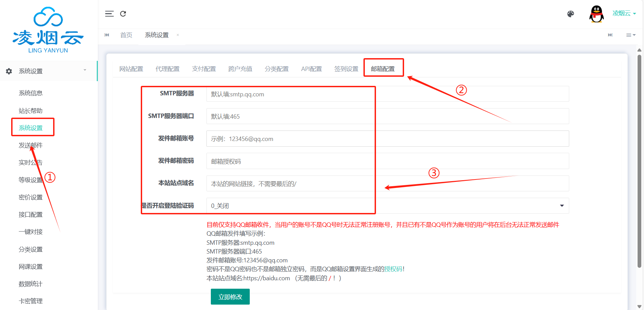Click the SMTP服务器 input field

[x=387, y=94]
